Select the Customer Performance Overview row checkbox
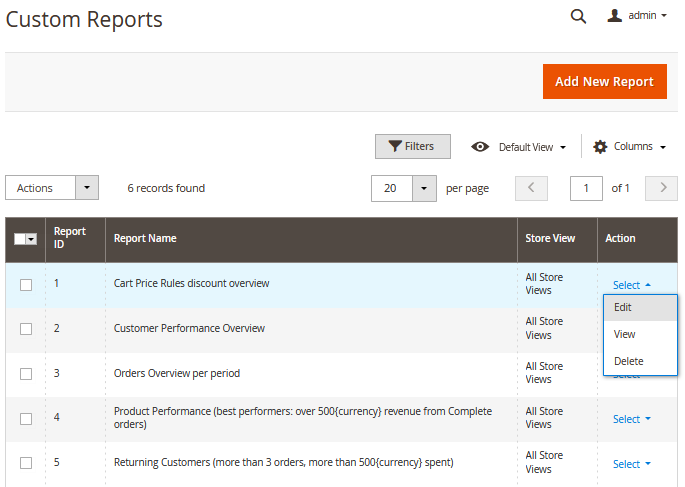 click(x=26, y=329)
